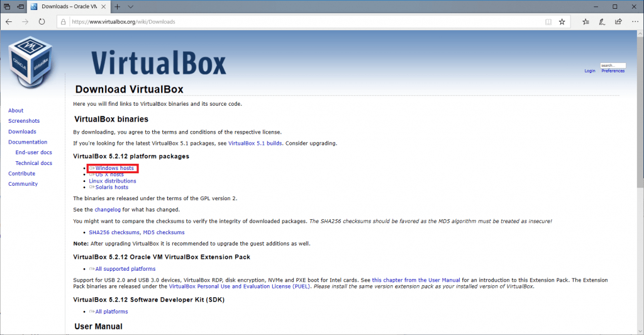Image resolution: width=644 pixels, height=335 pixels.
Task: Click the Windows hosts download link
Action: pos(114,168)
